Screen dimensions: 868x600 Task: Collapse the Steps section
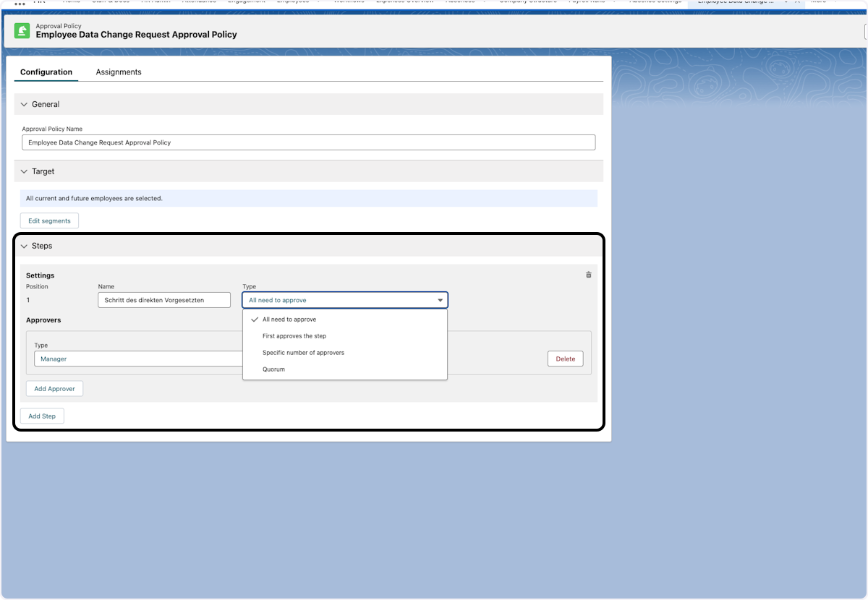coord(25,246)
